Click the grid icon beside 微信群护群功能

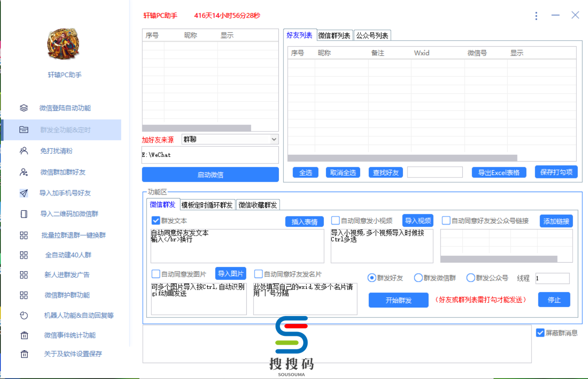[x=24, y=295]
